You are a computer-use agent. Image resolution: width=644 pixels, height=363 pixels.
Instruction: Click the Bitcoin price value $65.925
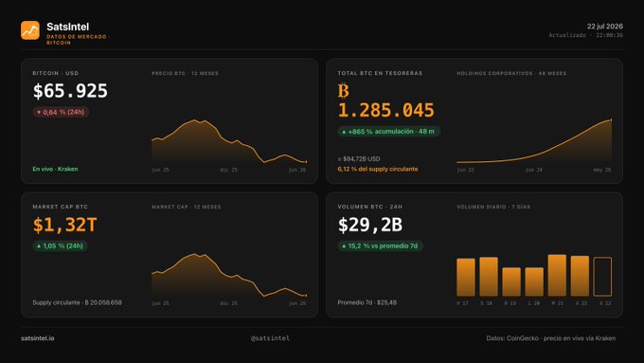tap(70, 91)
